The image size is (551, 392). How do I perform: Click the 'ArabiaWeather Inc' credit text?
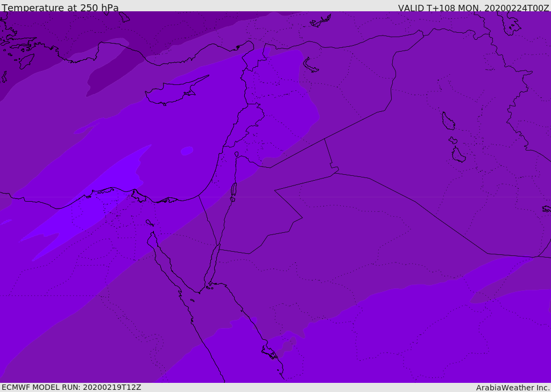pos(513,388)
